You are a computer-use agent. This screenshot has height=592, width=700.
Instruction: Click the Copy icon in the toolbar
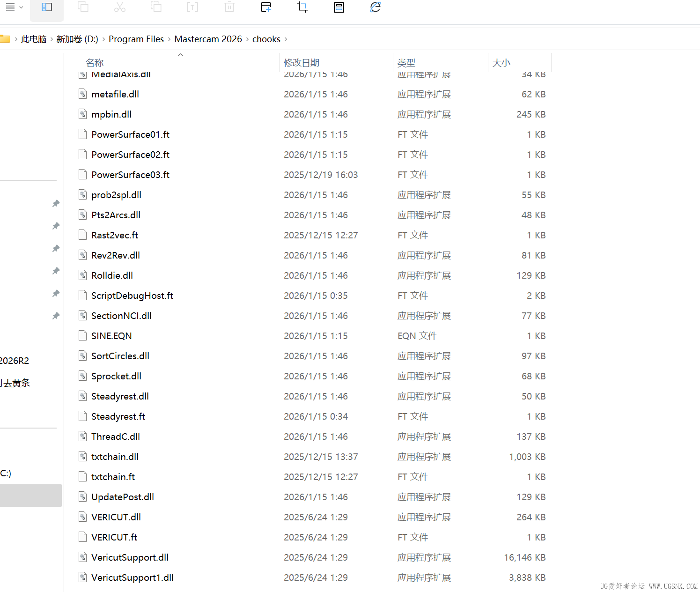(83, 7)
